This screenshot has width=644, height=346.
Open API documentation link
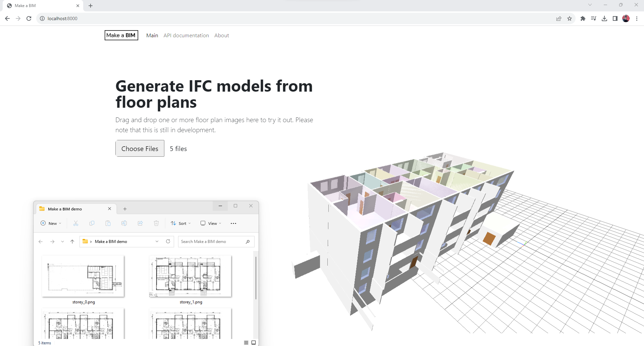(186, 35)
